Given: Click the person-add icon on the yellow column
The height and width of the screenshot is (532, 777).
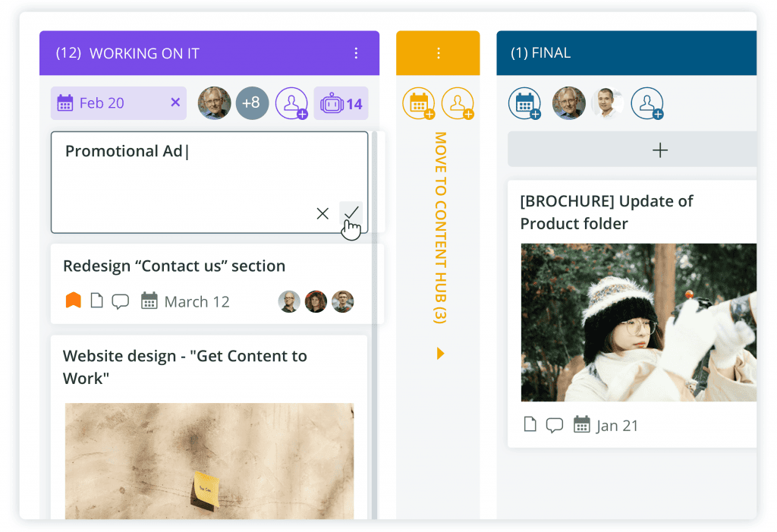Looking at the screenshot, I should (x=457, y=102).
